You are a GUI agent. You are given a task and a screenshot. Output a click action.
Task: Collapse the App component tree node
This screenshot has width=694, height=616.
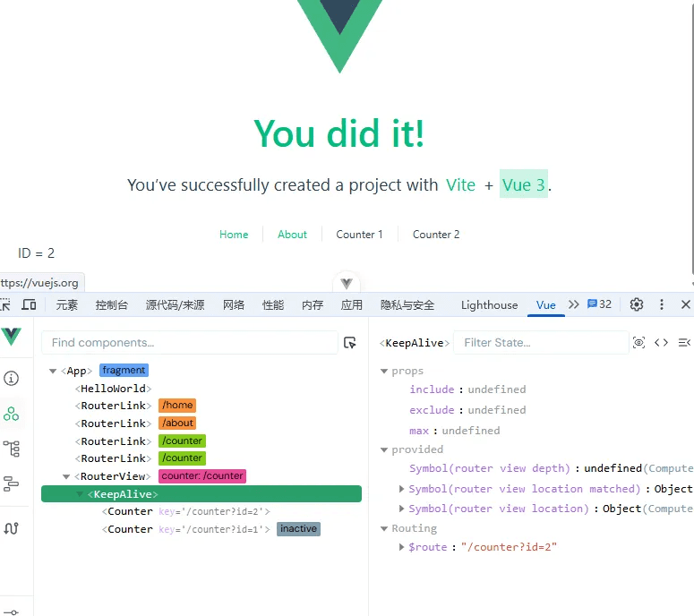53,371
